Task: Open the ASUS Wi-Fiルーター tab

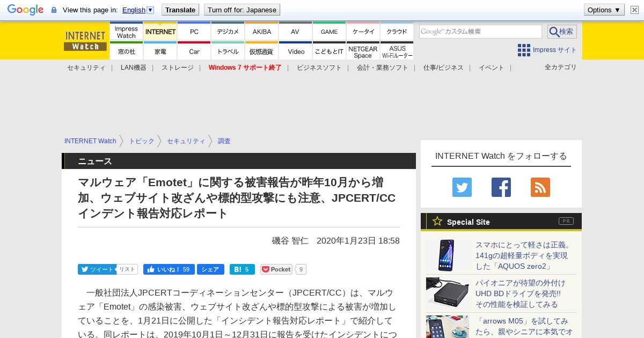Action: point(397,51)
